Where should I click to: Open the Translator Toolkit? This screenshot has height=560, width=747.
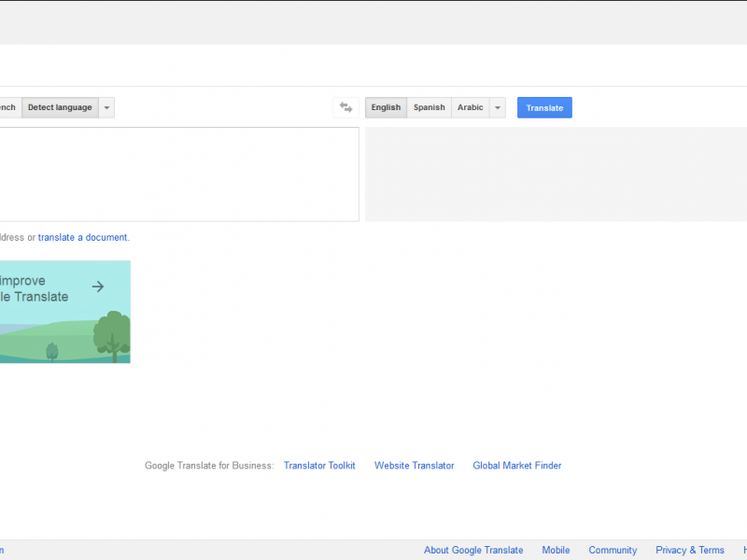(x=319, y=465)
